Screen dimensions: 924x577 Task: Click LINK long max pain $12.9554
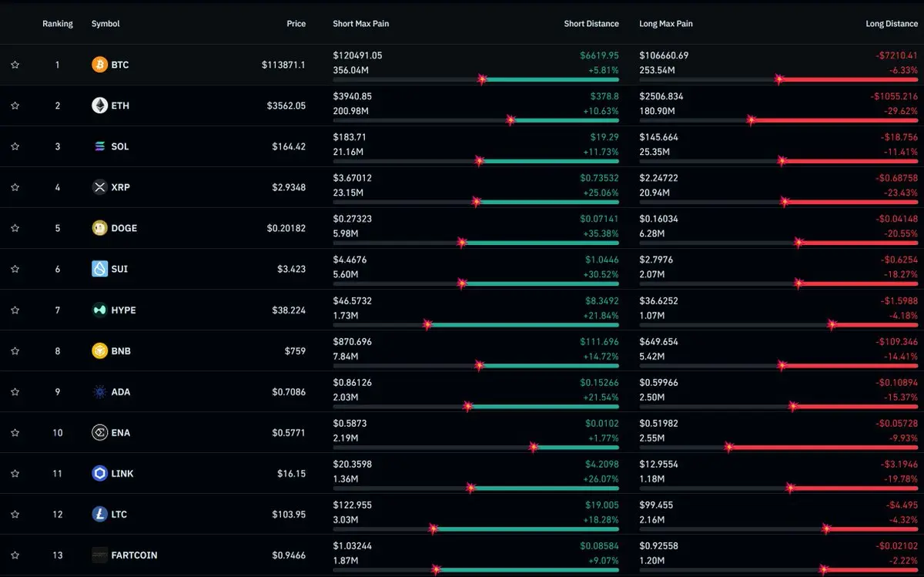[660, 464]
